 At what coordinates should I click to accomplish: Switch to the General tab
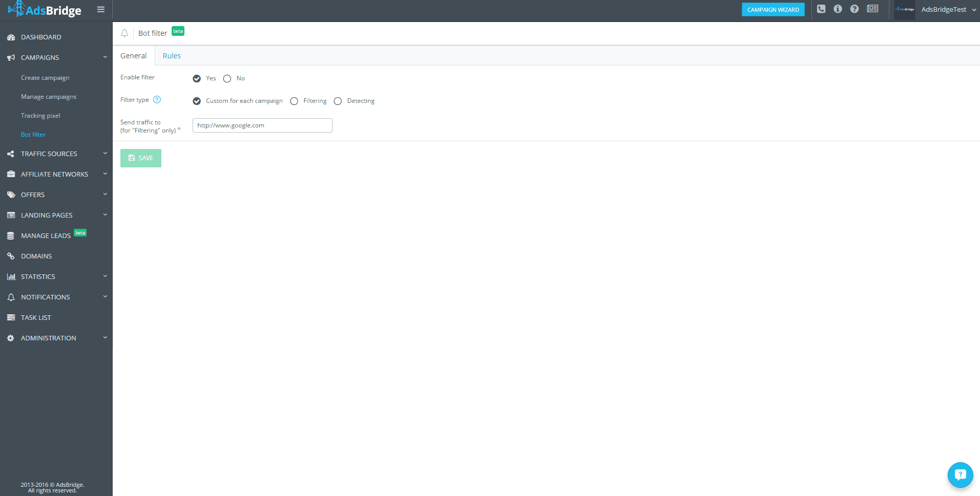coord(134,56)
